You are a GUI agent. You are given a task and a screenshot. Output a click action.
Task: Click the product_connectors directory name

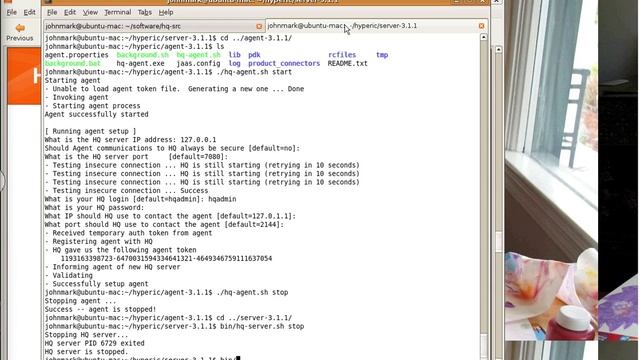(x=284, y=63)
